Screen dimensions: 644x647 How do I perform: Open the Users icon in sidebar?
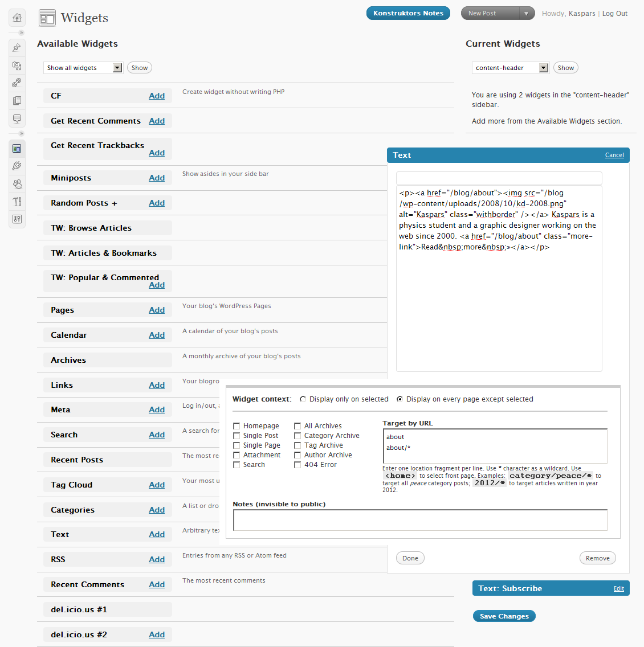tap(17, 183)
